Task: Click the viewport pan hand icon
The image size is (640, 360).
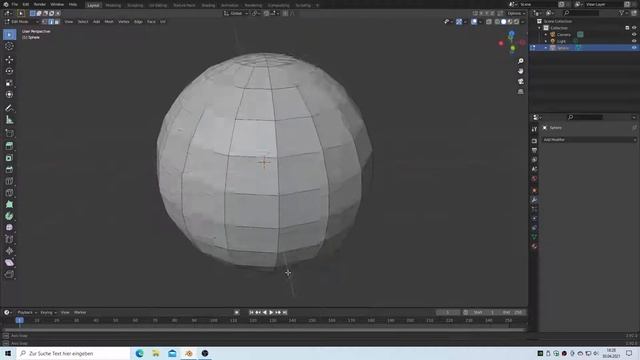Action: 520,71
